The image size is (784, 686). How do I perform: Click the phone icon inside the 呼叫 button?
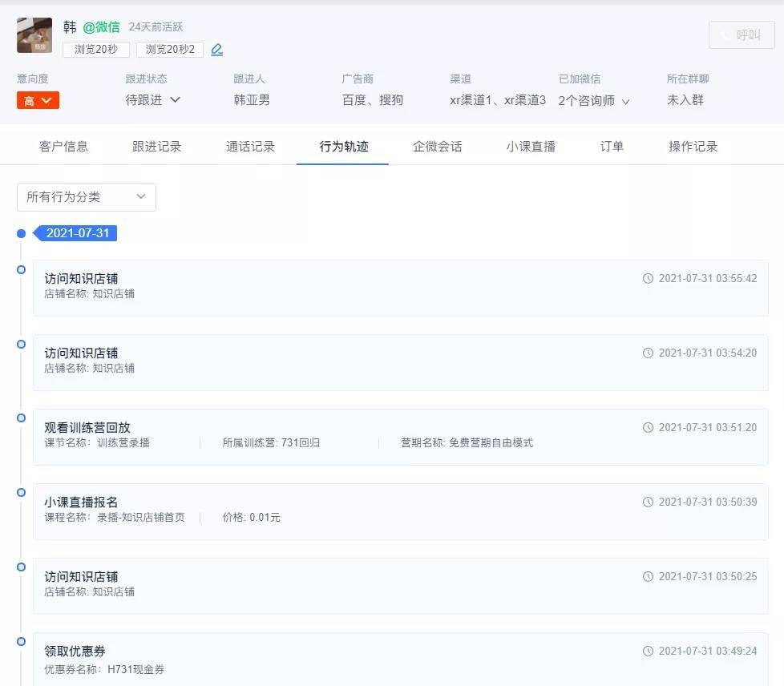pos(725,34)
